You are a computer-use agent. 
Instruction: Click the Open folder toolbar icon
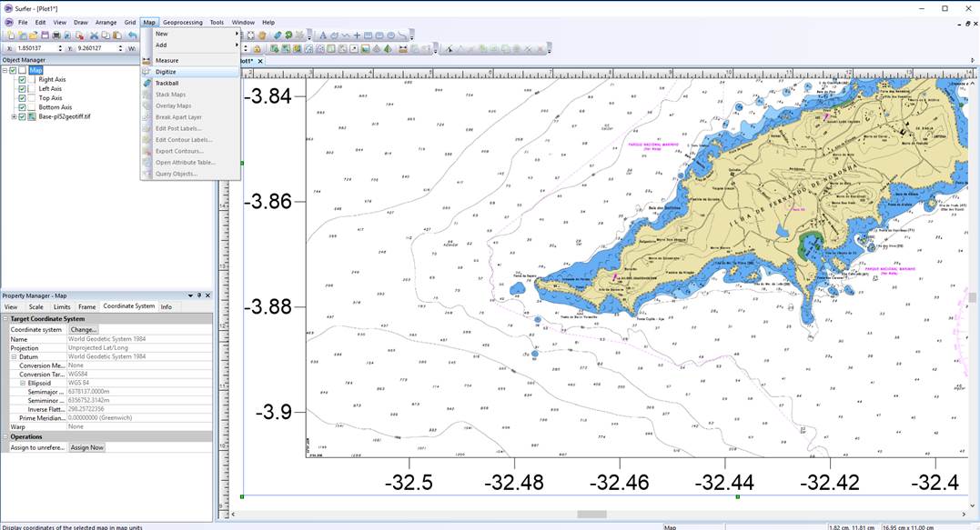[33, 35]
